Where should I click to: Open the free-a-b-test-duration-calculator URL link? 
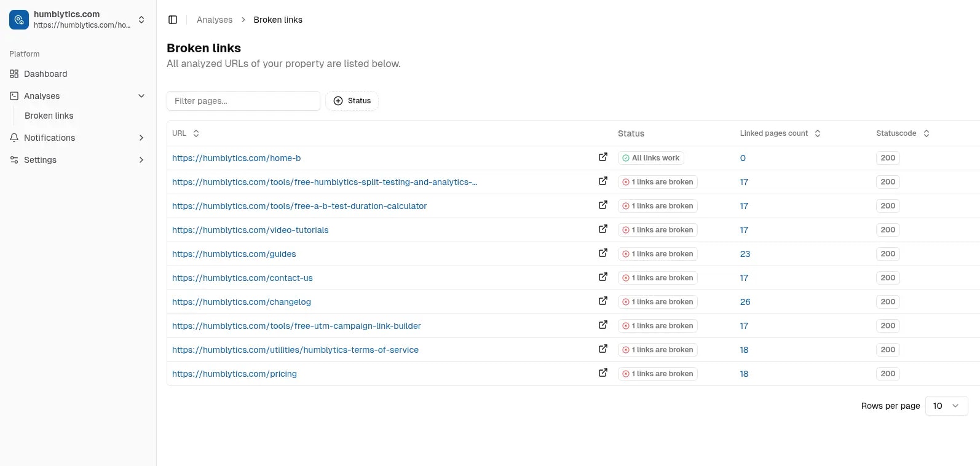tap(299, 206)
